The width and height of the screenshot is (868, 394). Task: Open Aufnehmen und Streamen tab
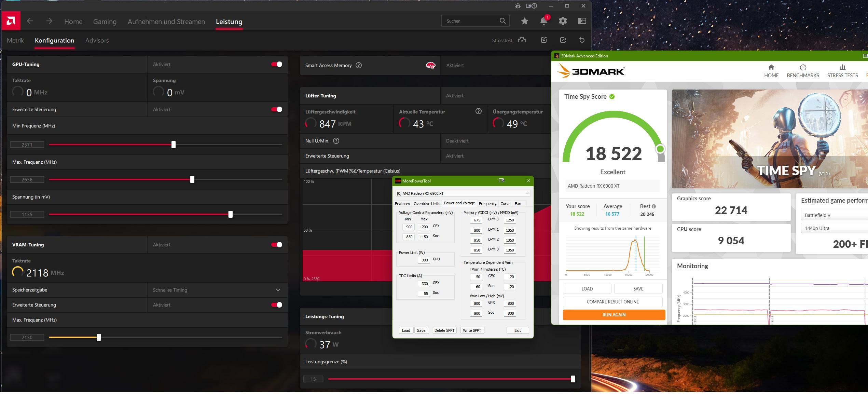(x=166, y=22)
